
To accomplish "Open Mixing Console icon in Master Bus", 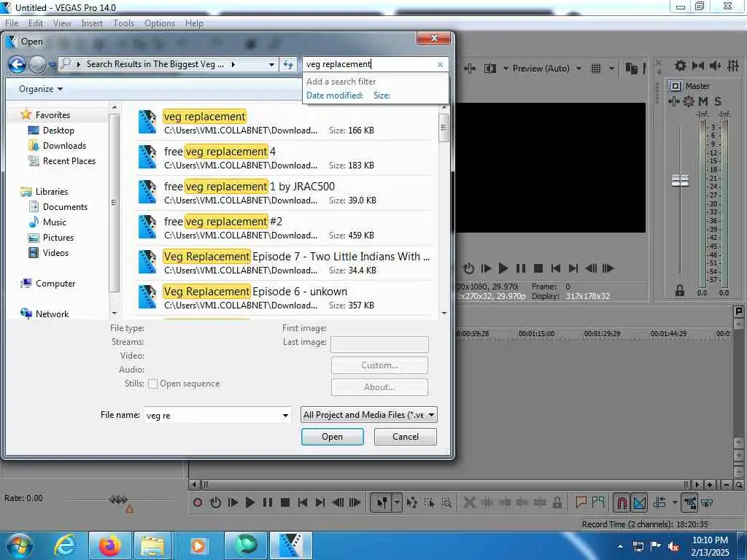I will 733,66.
